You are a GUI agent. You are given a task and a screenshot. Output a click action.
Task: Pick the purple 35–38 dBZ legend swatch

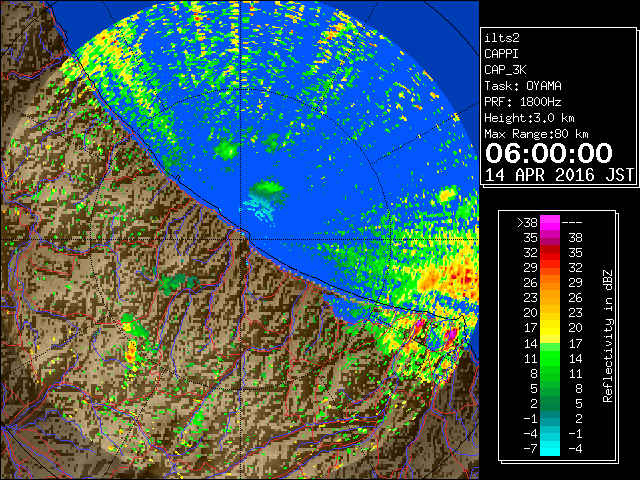(x=550, y=238)
